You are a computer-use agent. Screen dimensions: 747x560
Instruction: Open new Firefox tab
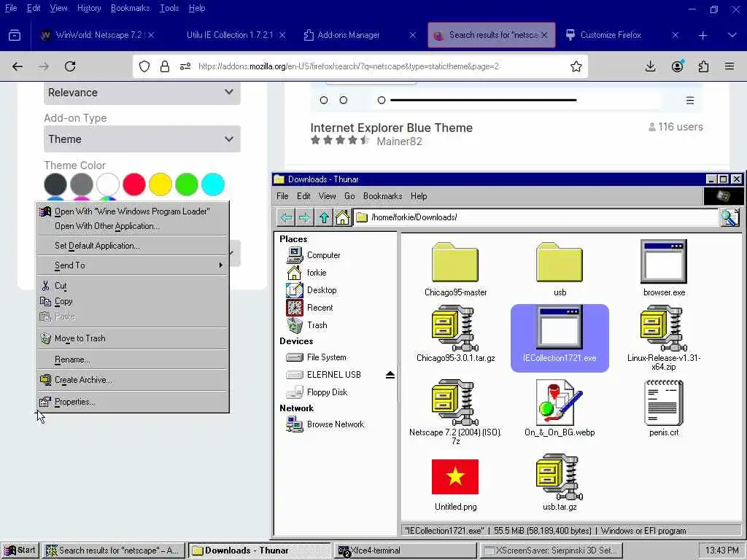click(x=703, y=35)
